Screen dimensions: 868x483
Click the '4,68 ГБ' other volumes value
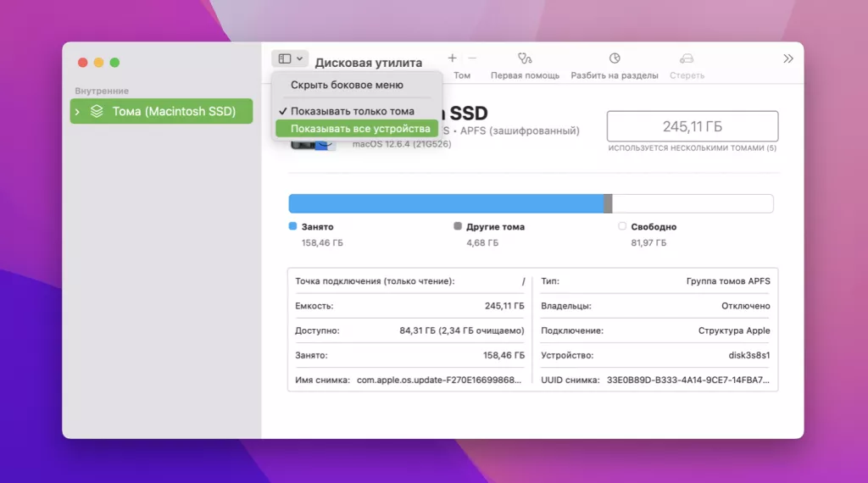coord(482,243)
